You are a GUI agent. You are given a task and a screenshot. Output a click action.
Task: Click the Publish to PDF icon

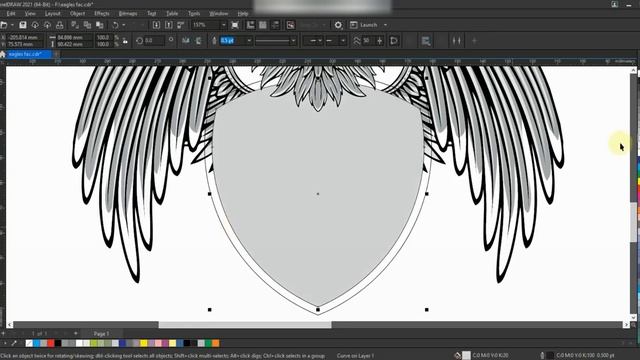pos(181,25)
